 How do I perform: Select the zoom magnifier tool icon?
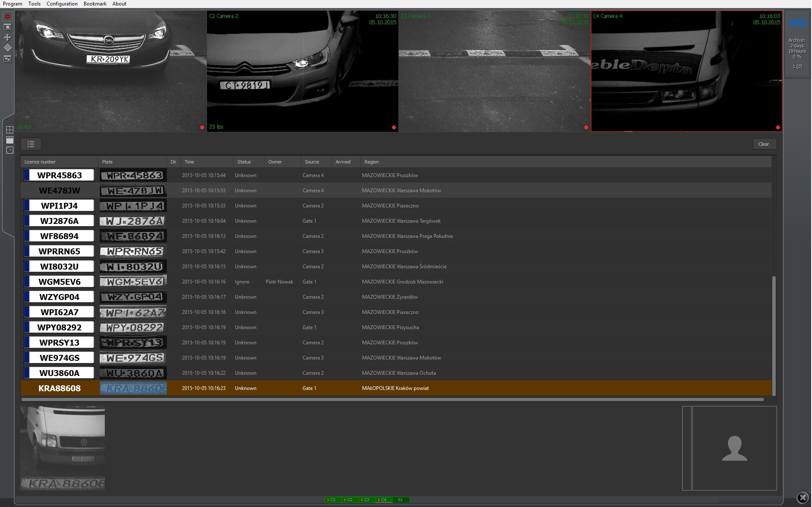[8, 27]
